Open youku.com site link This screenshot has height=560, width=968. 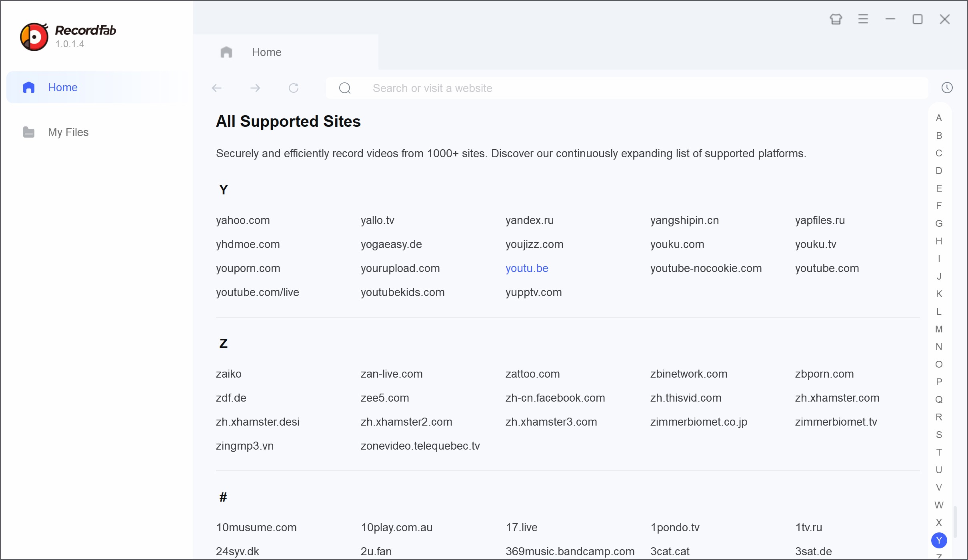pos(677,244)
